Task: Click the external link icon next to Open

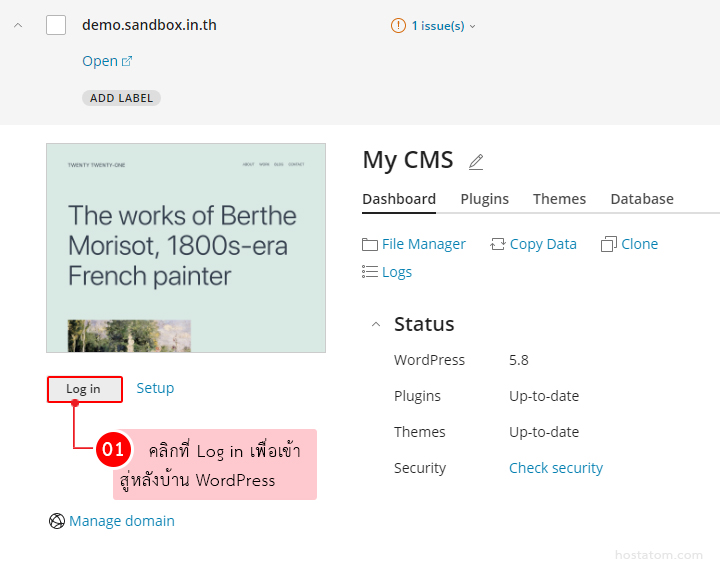Action: tap(127, 61)
